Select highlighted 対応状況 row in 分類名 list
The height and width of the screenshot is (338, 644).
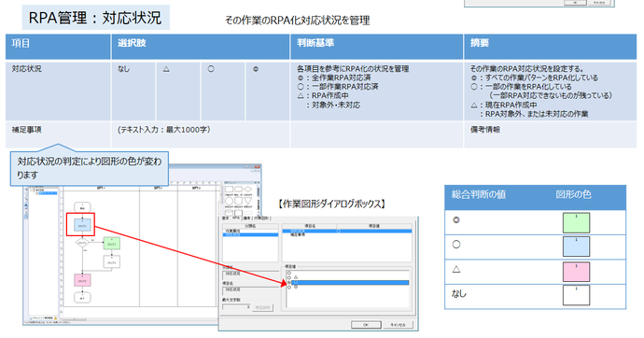(250, 234)
